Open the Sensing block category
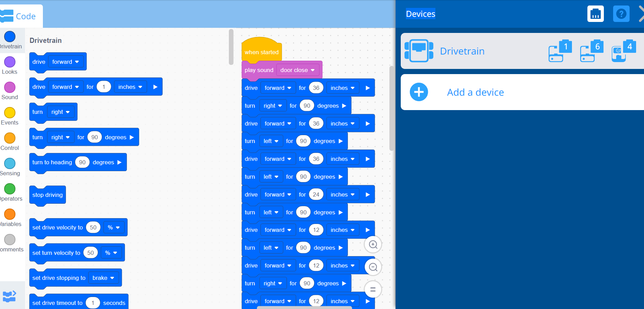 pyautogui.click(x=10, y=164)
